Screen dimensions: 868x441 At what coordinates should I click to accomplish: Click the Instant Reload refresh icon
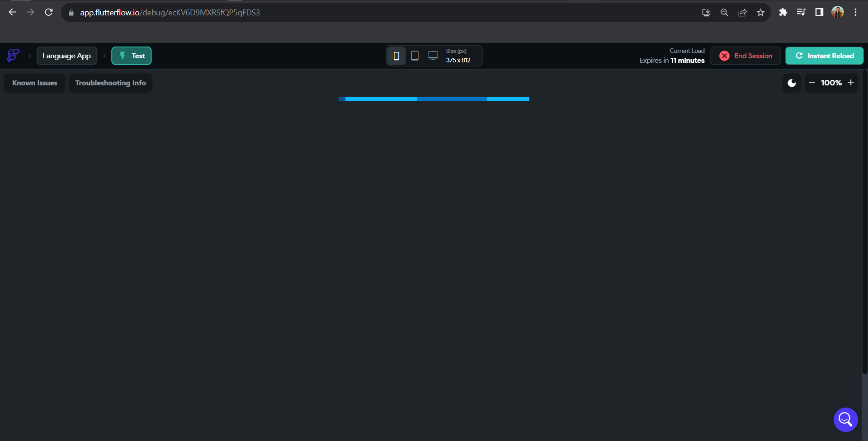pyautogui.click(x=799, y=56)
